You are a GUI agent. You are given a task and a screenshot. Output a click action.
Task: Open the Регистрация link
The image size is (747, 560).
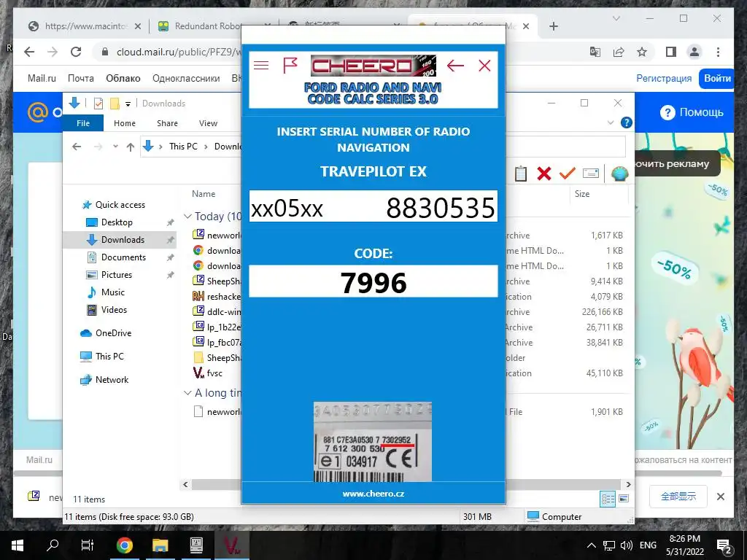[664, 79]
